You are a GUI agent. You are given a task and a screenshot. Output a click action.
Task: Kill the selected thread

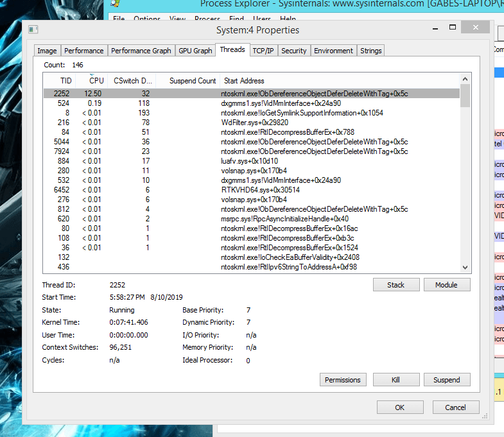tap(396, 380)
